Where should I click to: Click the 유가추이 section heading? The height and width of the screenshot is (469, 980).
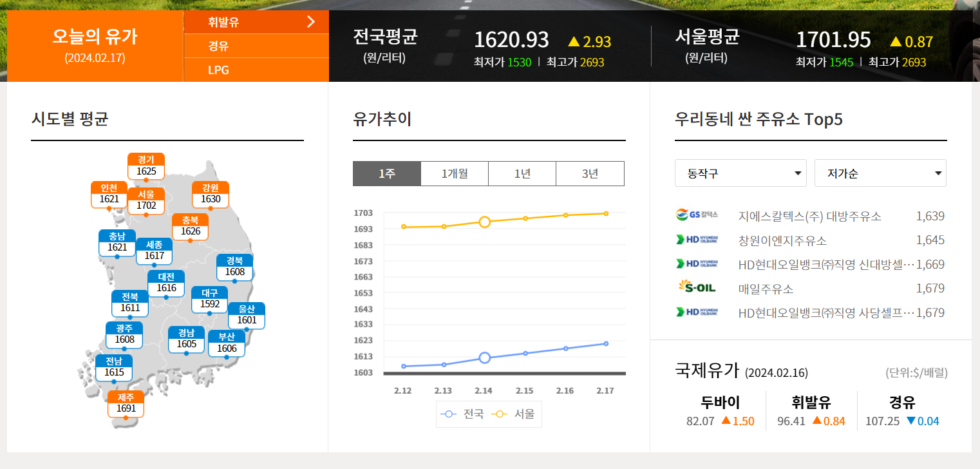382,119
